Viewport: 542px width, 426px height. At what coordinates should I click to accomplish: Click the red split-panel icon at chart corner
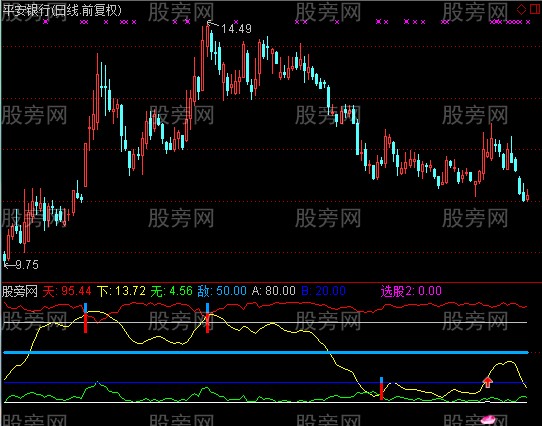(x=535, y=9)
